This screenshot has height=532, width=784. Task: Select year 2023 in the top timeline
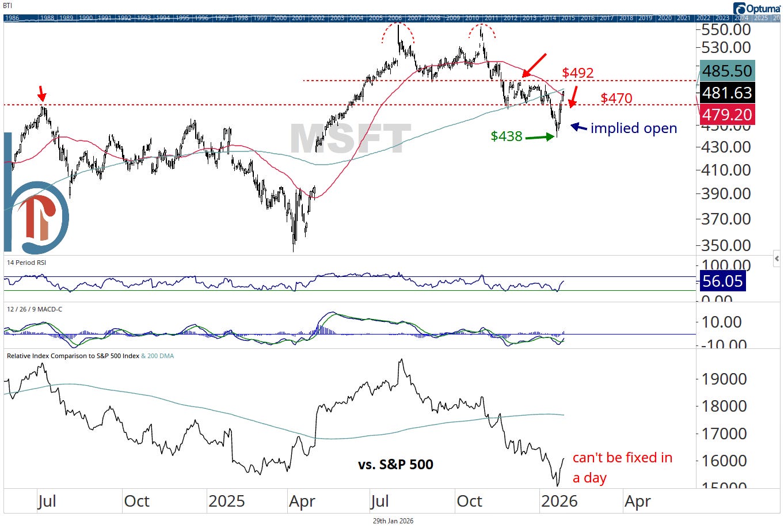(x=722, y=18)
